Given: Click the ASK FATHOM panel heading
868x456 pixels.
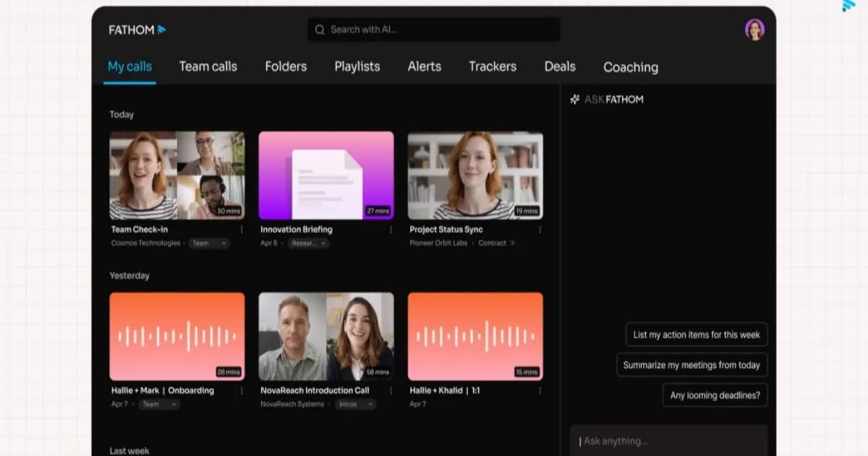Looking at the screenshot, I should tap(613, 99).
